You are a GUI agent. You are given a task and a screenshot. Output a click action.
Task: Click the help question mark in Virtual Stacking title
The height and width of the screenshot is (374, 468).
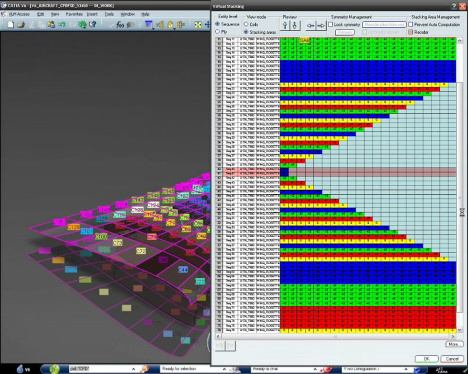(454, 6)
